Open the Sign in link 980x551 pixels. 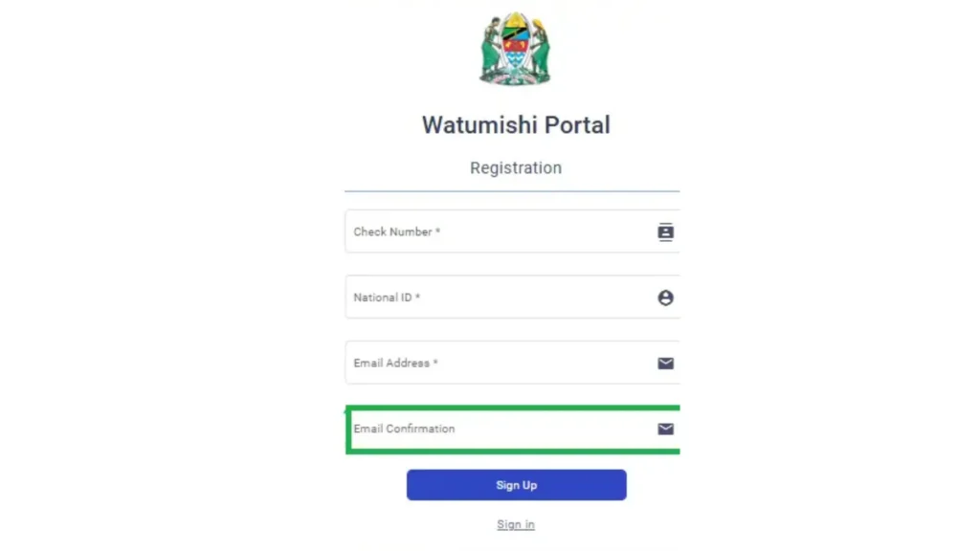(x=516, y=524)
